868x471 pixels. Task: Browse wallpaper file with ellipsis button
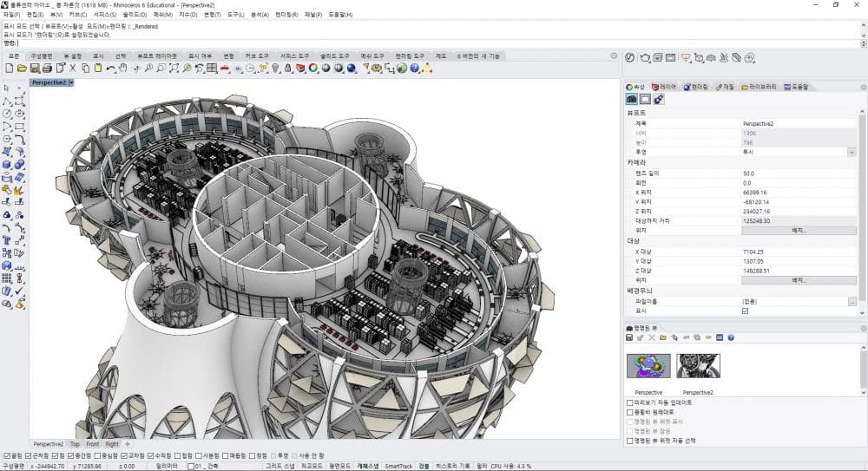click(852, 302)
